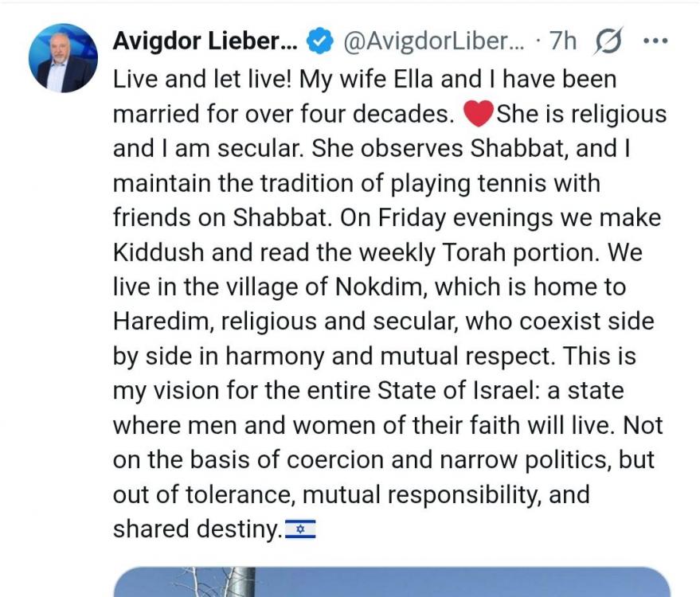The height and width of the screenshot is (597, 700).
Task: Click the red heart emoji in tweet
Action: (x=478, y=114)
